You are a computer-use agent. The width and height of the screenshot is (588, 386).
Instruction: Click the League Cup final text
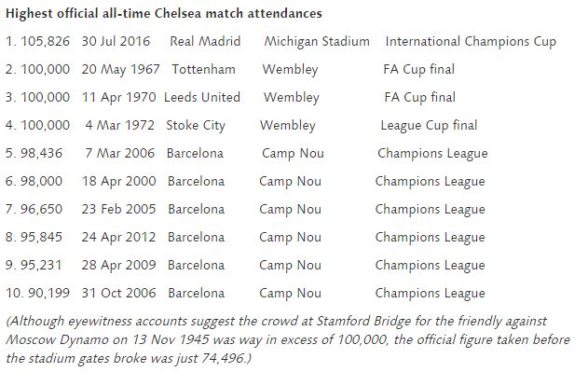pyautogui.click(x=429, y=126)
